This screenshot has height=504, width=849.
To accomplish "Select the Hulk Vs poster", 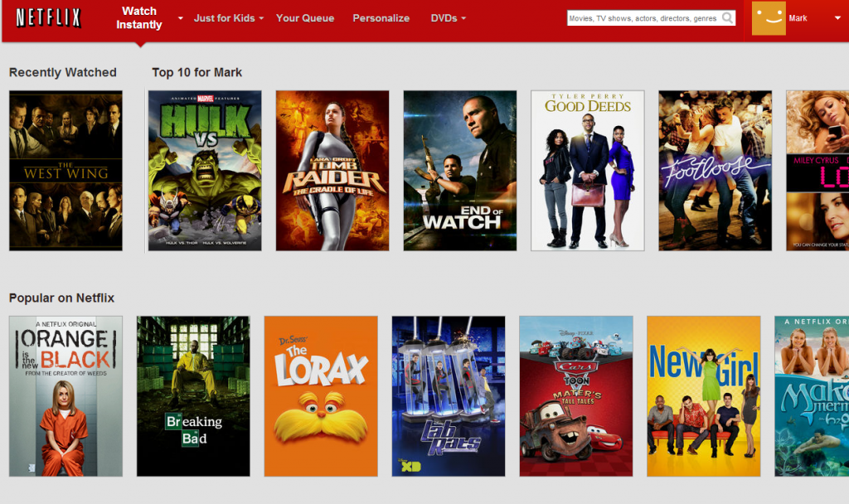I will tap(205, 171).
